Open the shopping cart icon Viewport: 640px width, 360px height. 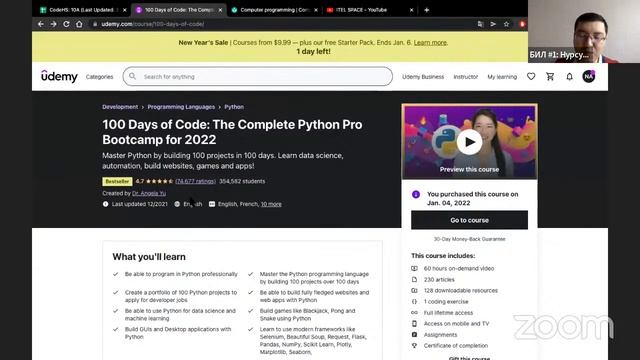(x=550, y=76)
